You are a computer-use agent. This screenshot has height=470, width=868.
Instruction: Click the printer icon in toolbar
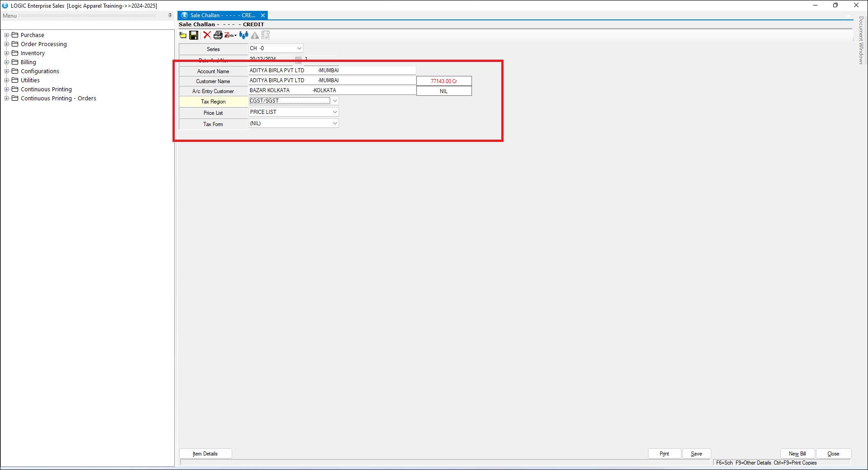[218, 35]
